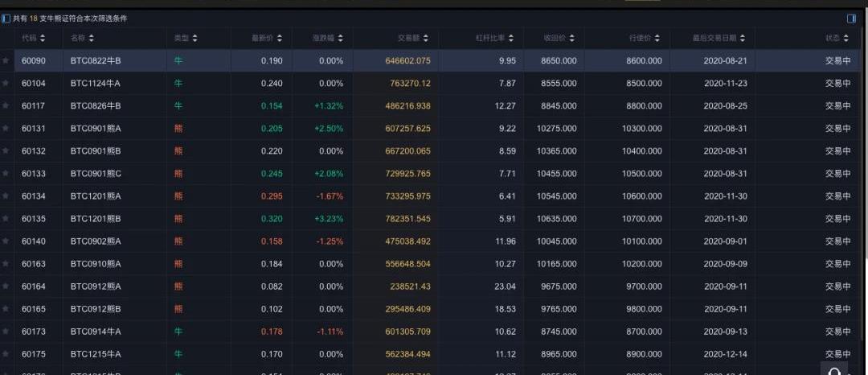
Task: Click the filter summary text 共有 18 支牛熊证
Action: pyautogui.click(x=70, y=19)
